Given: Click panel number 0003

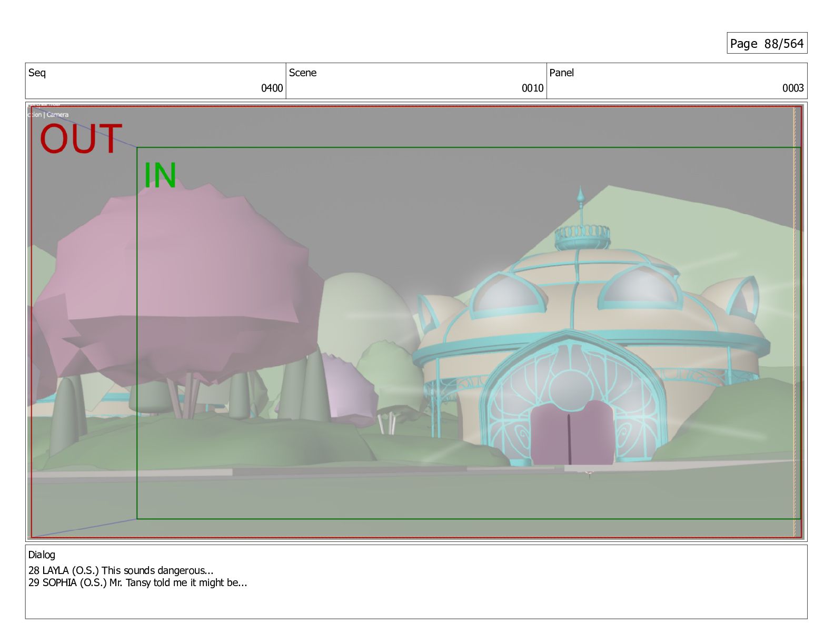Looking at the screenshot, I should (792, 88).
